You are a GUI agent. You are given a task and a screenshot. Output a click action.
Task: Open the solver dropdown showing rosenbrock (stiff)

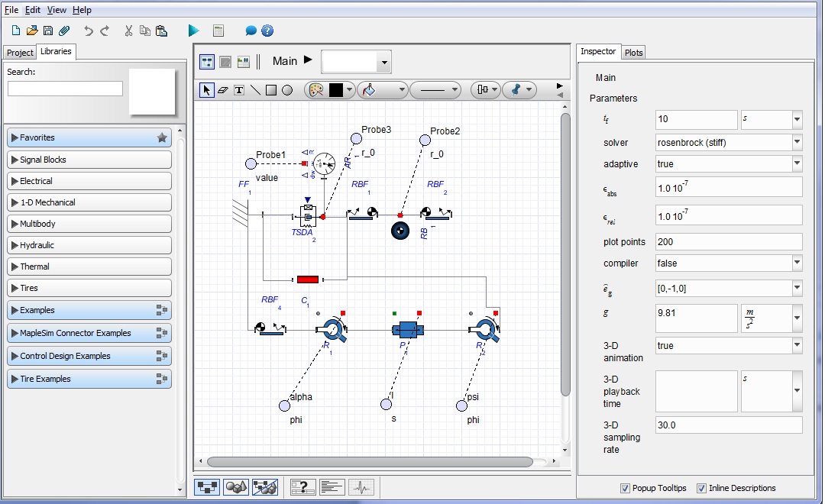(x=797, y=142)
